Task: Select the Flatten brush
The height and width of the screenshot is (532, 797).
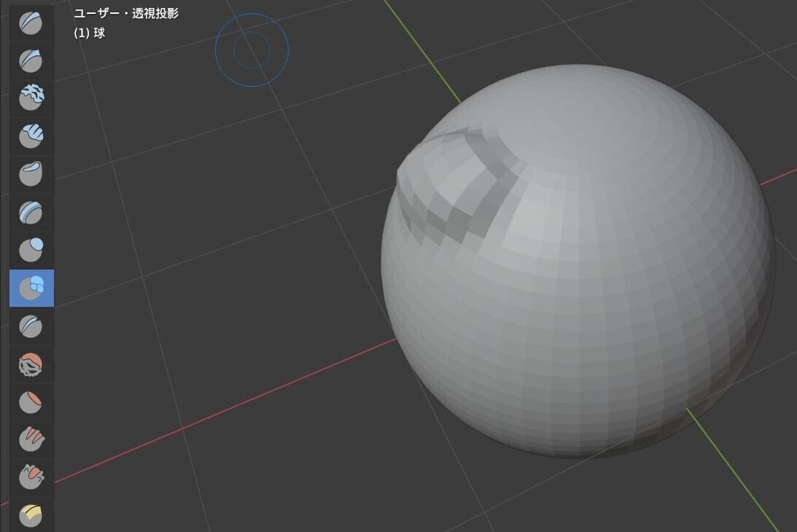Action: click(x=31, y=402)
